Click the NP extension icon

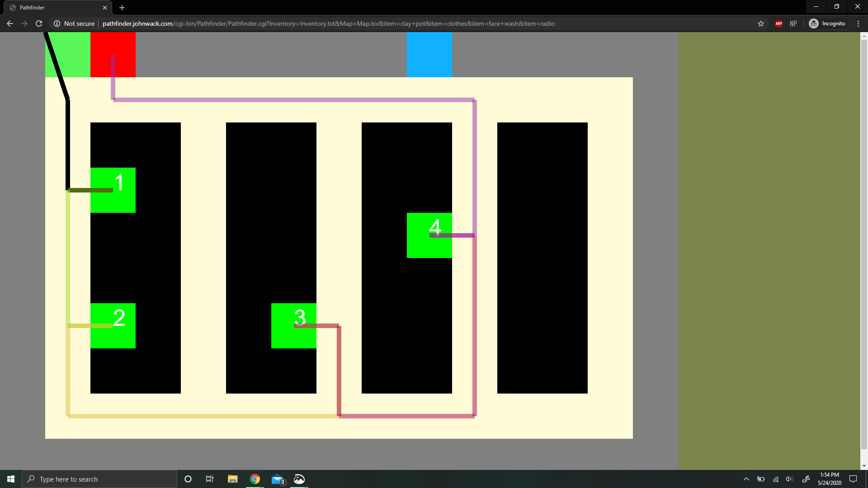pos(793,23)
